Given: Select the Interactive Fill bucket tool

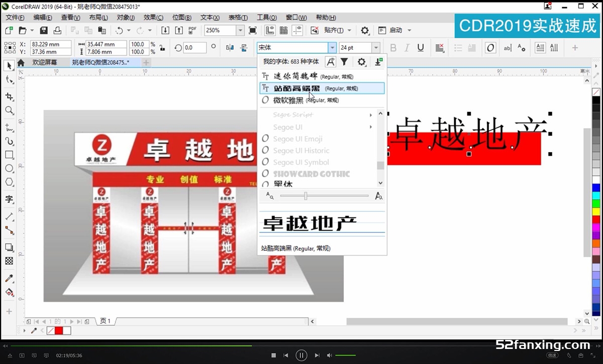Looking at the screenshot, I should [x=9, y=292].
